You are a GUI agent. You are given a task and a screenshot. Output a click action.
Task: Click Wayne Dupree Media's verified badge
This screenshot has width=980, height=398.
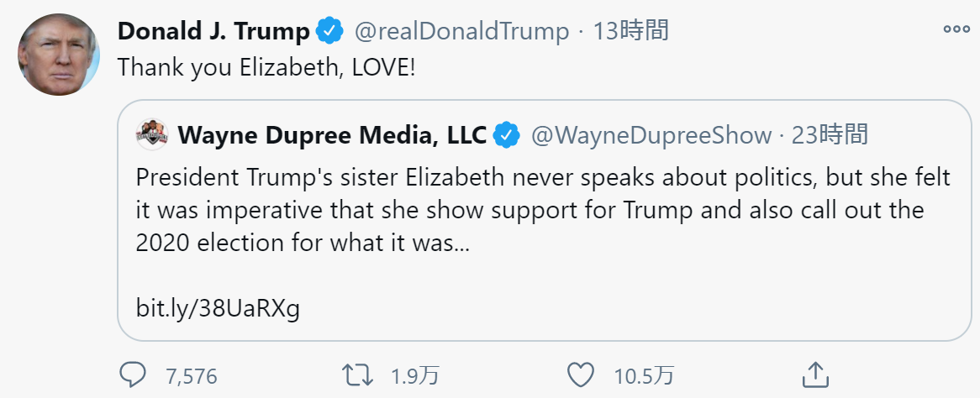(x=506, y=135)
